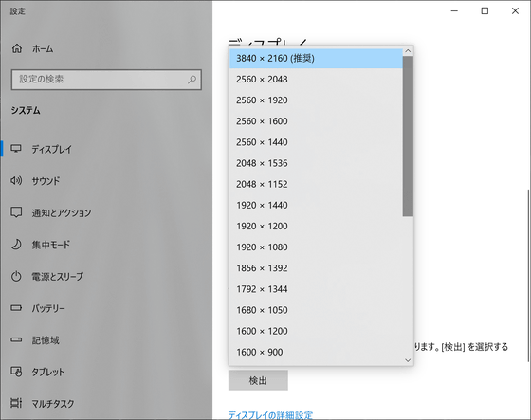Click the Focus assist moon icon

click(x=16, y=245)
